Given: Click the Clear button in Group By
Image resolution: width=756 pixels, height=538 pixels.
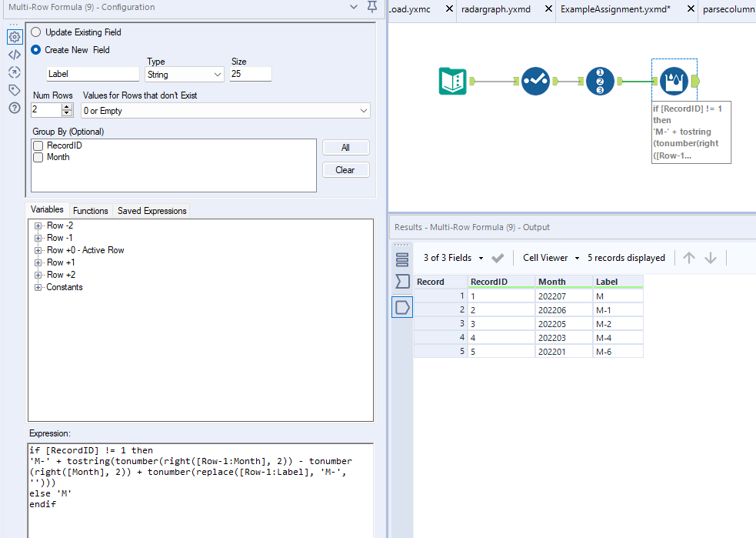Looking at the screenshot, I should point(345,169).
